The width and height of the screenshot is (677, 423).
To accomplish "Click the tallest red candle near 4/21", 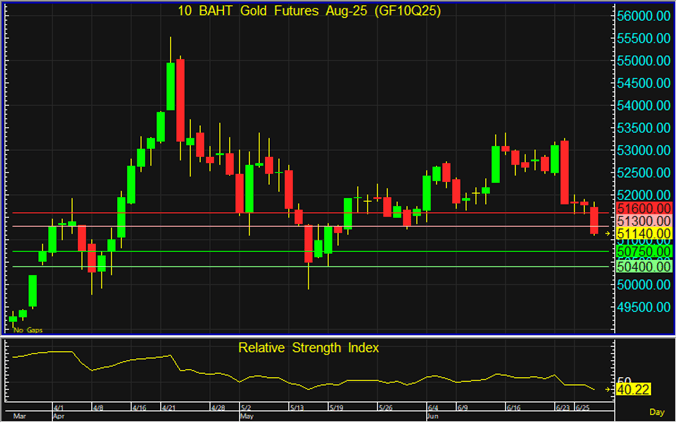I will (x=180, y=100).
